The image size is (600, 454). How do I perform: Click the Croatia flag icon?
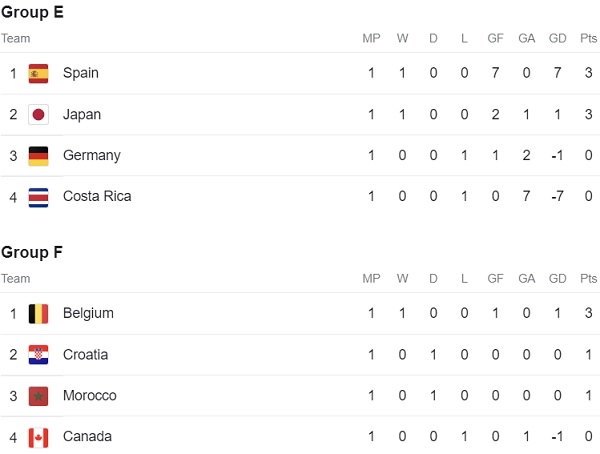tap(38, 354)
